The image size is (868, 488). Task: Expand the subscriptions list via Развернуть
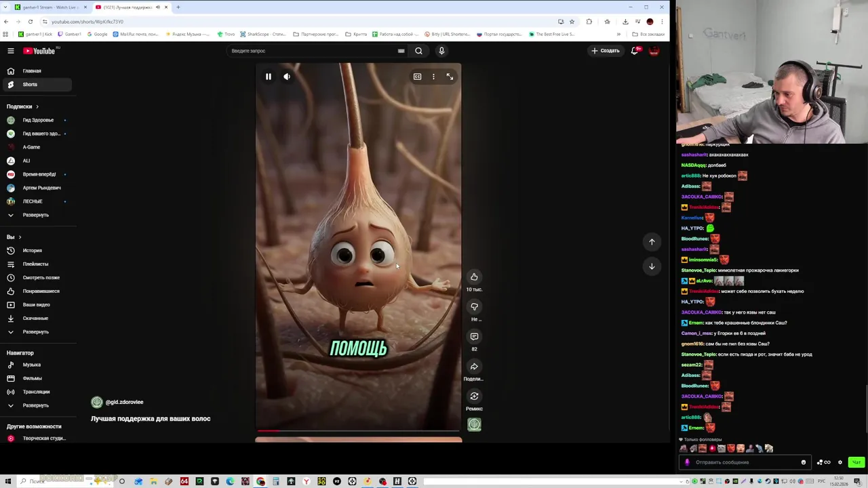point(37,215)
